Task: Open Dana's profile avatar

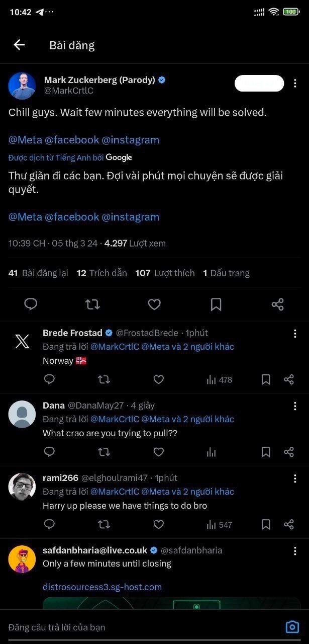Action: pyautogui.click(x=22, y=415)
